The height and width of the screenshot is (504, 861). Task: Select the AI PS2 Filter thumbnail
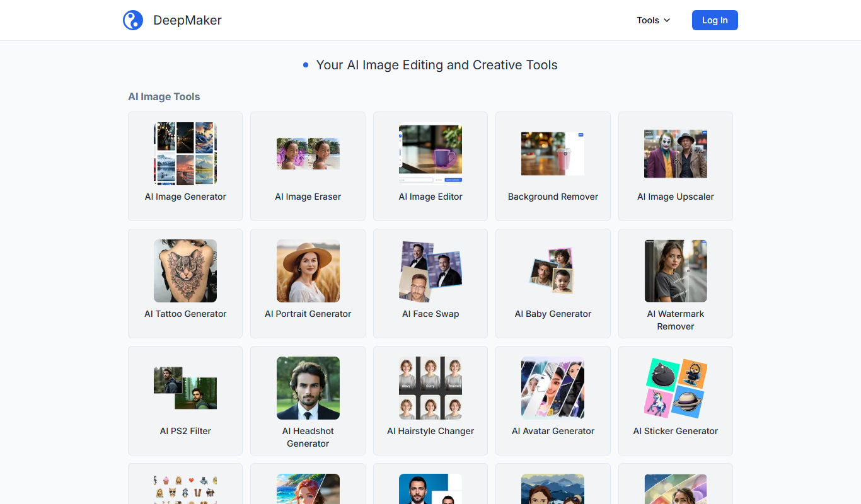pyautogui.click(x=185, y=388)
